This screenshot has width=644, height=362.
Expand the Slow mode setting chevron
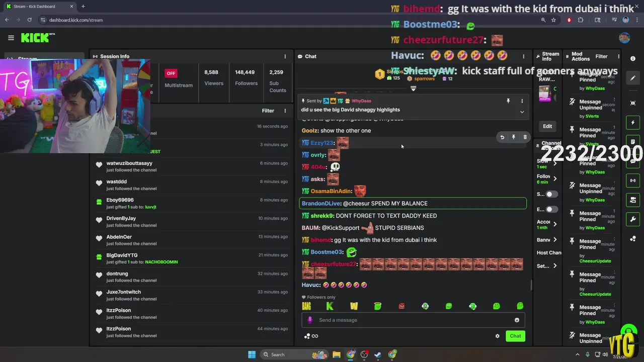tap(555, 163)
